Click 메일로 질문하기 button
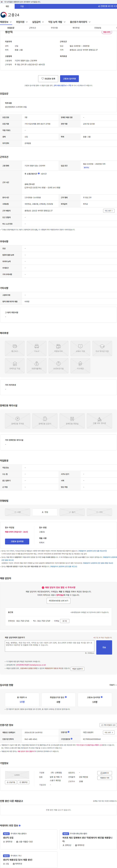Viewport: 117px width, 868px height. click(x=78, y=669)
